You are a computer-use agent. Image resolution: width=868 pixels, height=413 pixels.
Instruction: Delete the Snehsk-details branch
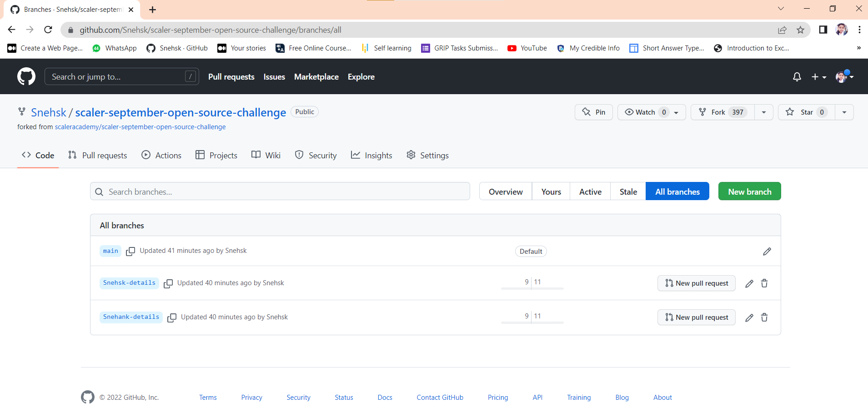pyautogui.click(x=764, y=283)
